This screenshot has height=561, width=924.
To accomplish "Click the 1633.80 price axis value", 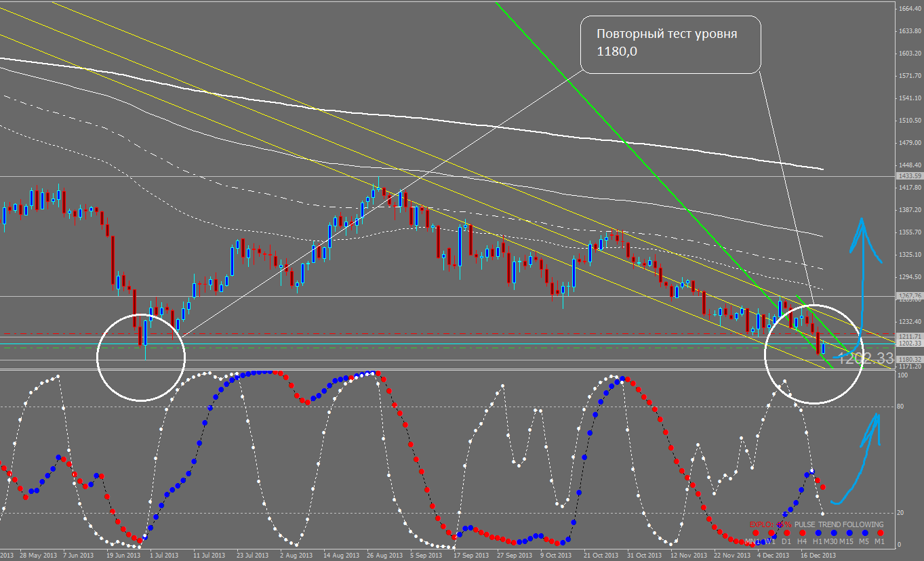I will pyautogui.click(x=910, y=30).
